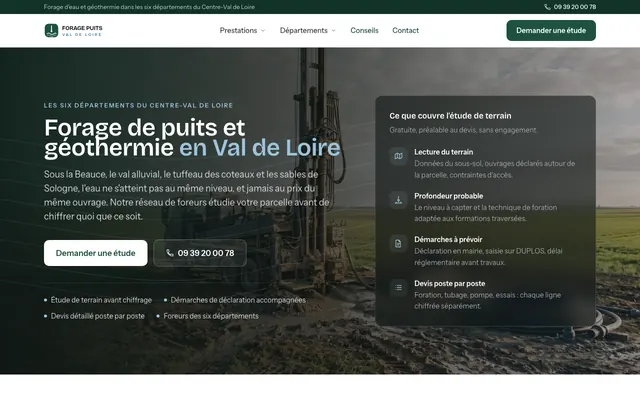Click the text Gratuite, préalable au devis, sans engagement
The width and height of the screenshot is (640, 400).
click(463, 130)
